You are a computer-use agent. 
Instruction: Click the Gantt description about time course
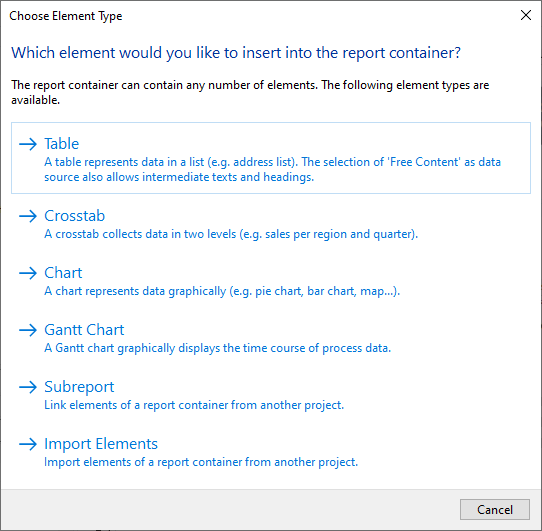pyautogui.click(x=217, y=348)
